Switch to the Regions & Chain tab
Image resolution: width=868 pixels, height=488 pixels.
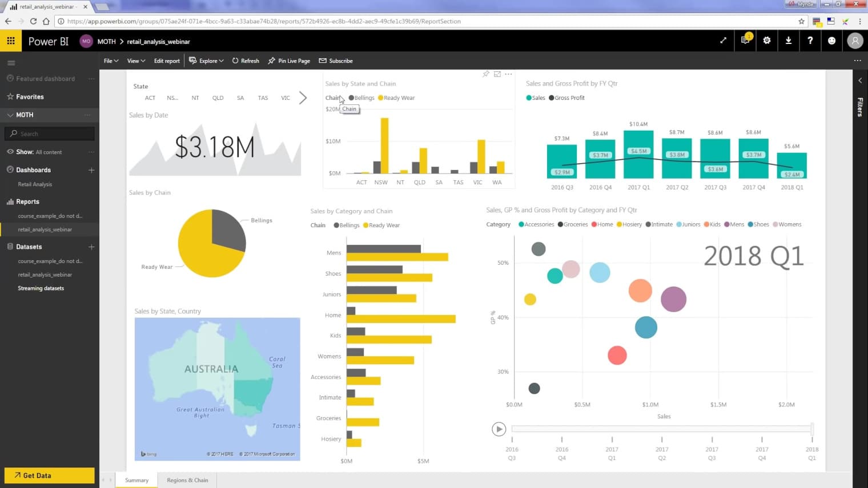[187, 480]
